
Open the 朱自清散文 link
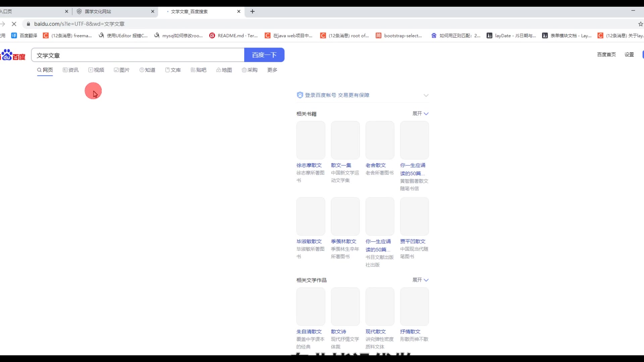(x=309, y=331)
